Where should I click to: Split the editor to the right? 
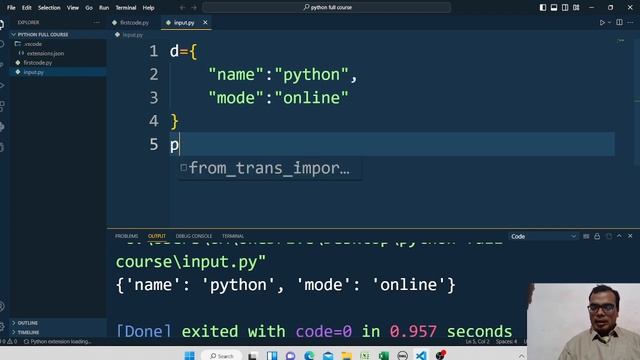point(620,22)
